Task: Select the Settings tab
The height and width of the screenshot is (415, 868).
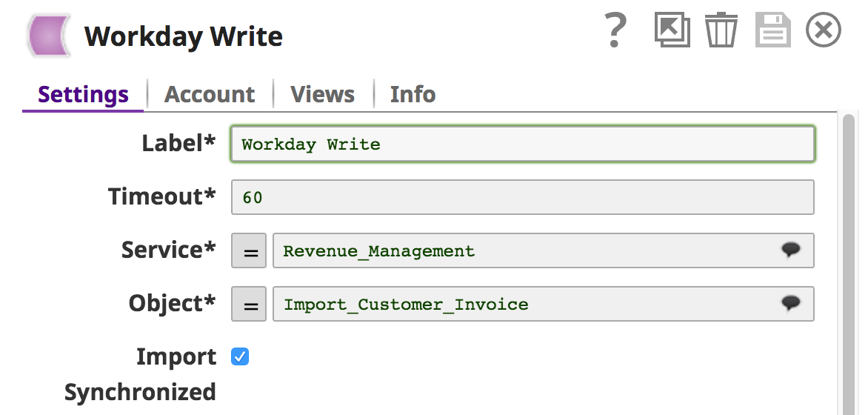Action: coord(83,95)
